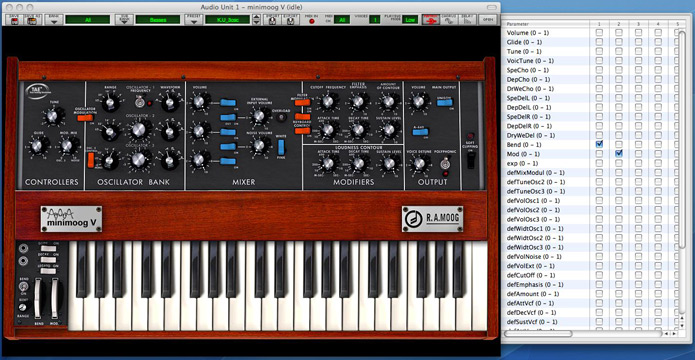
Task: Toggle the White/Pink noise type switch
Action: click(x=281, y=147)
